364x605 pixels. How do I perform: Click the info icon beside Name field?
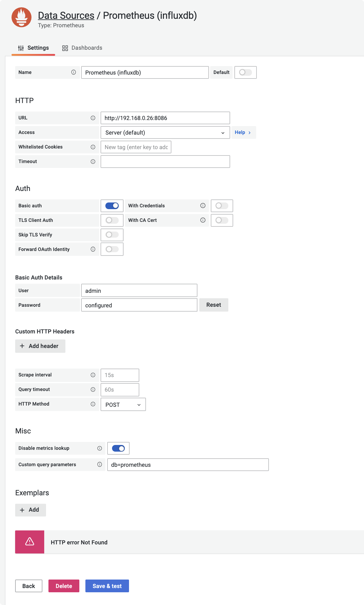point(74,72)
